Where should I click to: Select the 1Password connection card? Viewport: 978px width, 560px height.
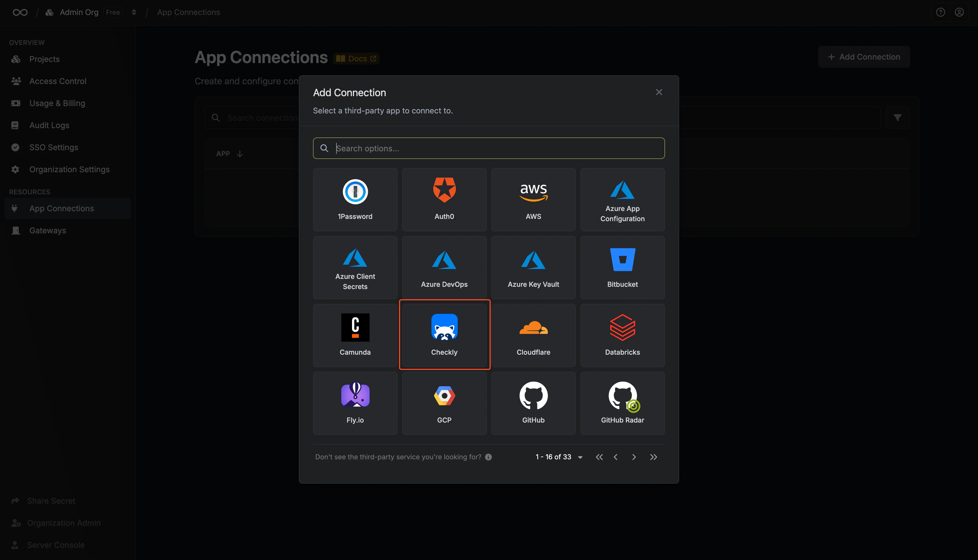coord(355,200)
